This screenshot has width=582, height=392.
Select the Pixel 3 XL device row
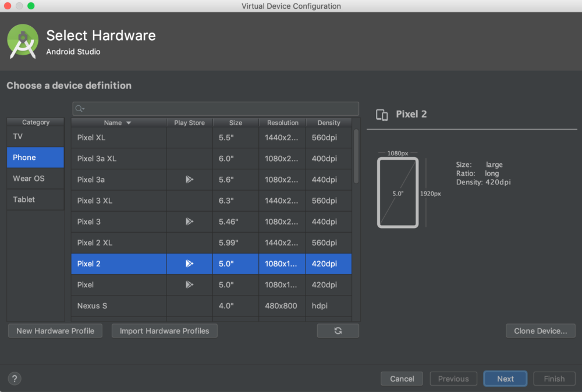(x=211, y=201)
